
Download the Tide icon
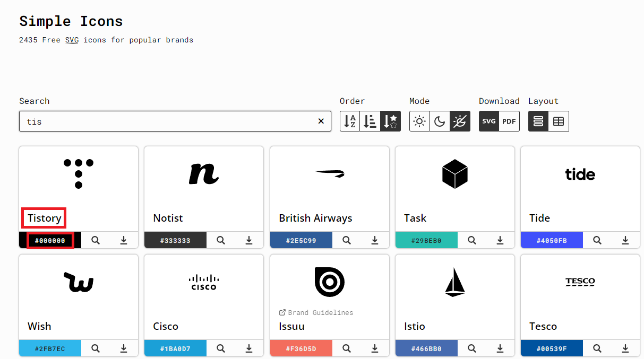[x=625, y=240]
